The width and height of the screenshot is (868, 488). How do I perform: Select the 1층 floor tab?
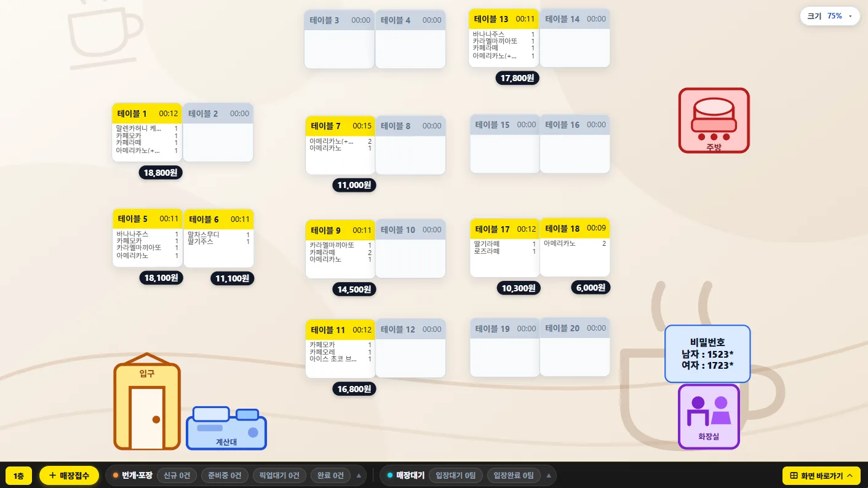tap(19, 476)
